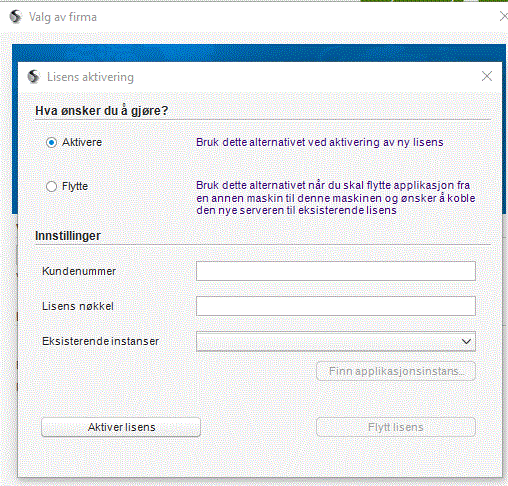Click the Aktiver lisens button
The image size is (508, 486).
[121, 427]
